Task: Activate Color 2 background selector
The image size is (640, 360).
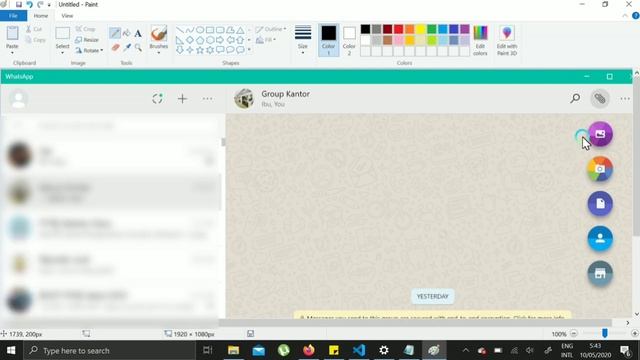Action: click(349, 40)
